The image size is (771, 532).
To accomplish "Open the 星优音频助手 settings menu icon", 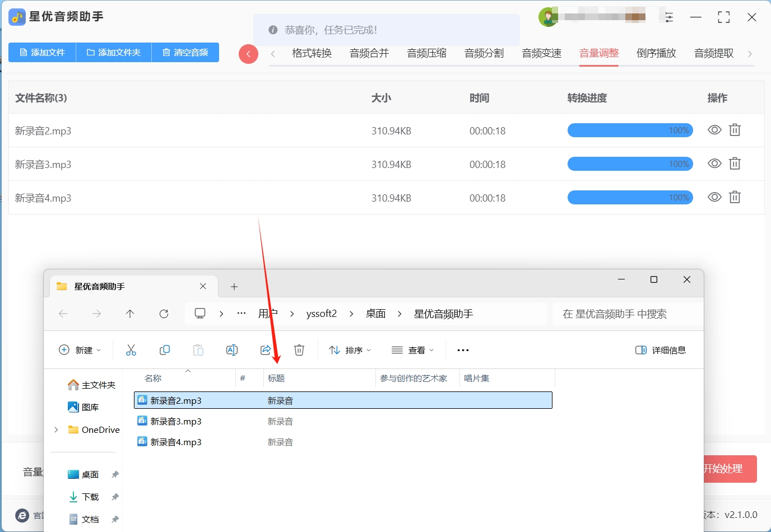I will (x=669, y=17).
